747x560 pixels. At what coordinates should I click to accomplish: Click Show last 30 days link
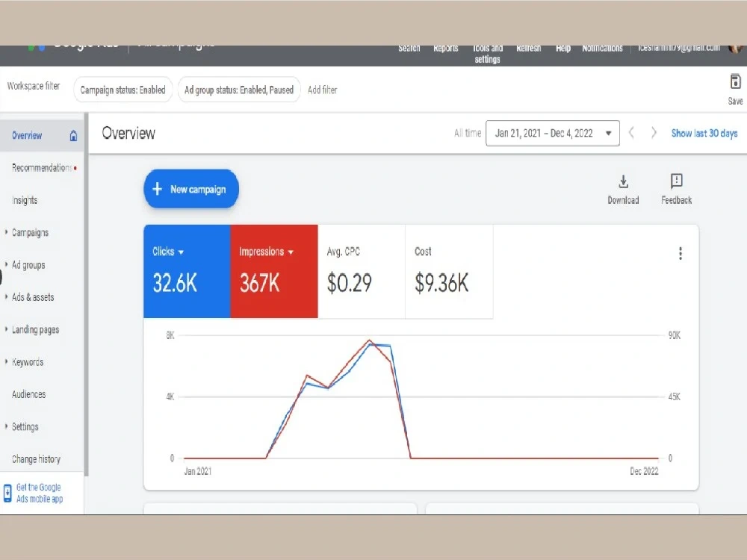coord(704,134)
